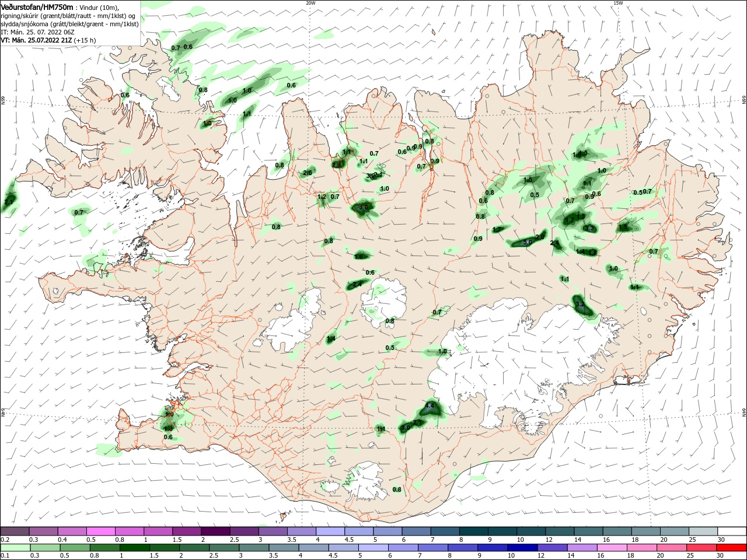This screenshot has height=560, width=747.
Task: Click the 4.4 precipitation value on the map
Action: (x=430, y=406)
